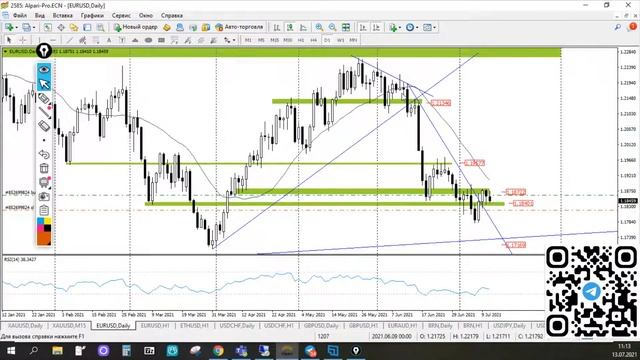Select the H4 timeframe button
The width and height of the screenshot is (640, 360).
pyautogui.click(x=313, y=40)
